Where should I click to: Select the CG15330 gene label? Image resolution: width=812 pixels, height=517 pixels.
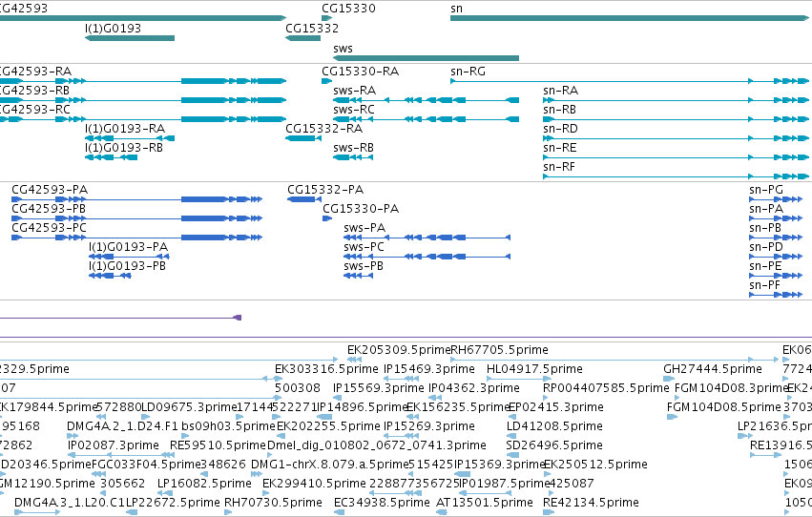[x=348, y=9]
